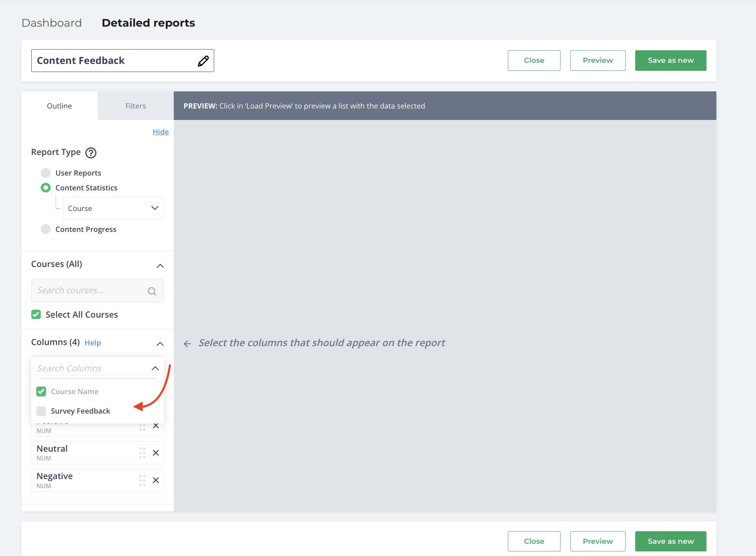This screenshot has height=556, width=756.
Task: Click the Report Type heading
Action: click(56, 152)
